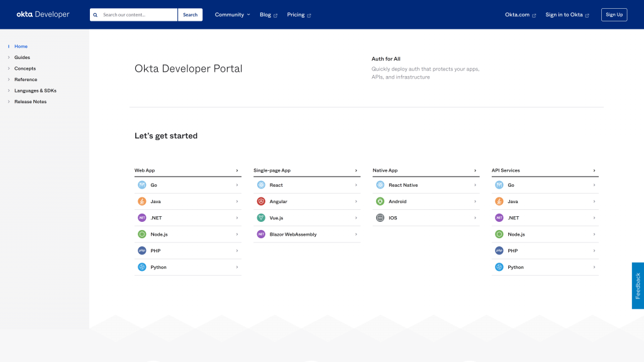Image resolution: width=644 pixels, height=362 pixels.
Task: Open Sign in to Okta link
Action: [x=567, y=14]
